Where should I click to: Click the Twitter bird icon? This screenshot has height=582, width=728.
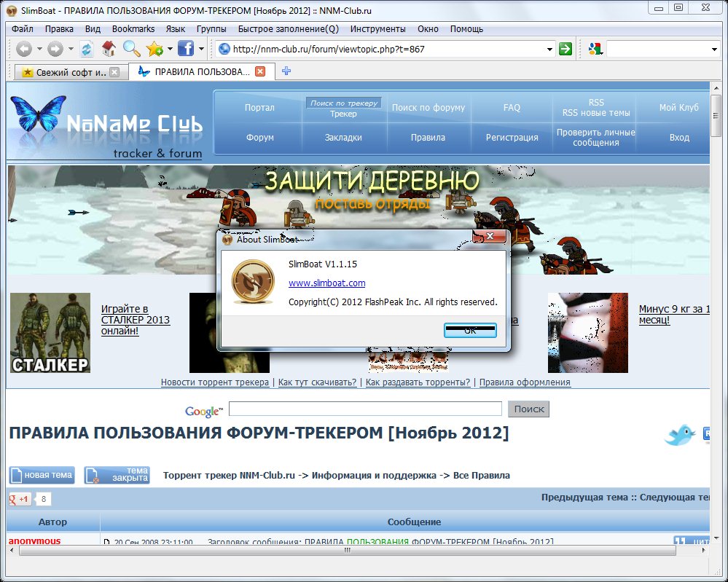[x=680, y=435]
